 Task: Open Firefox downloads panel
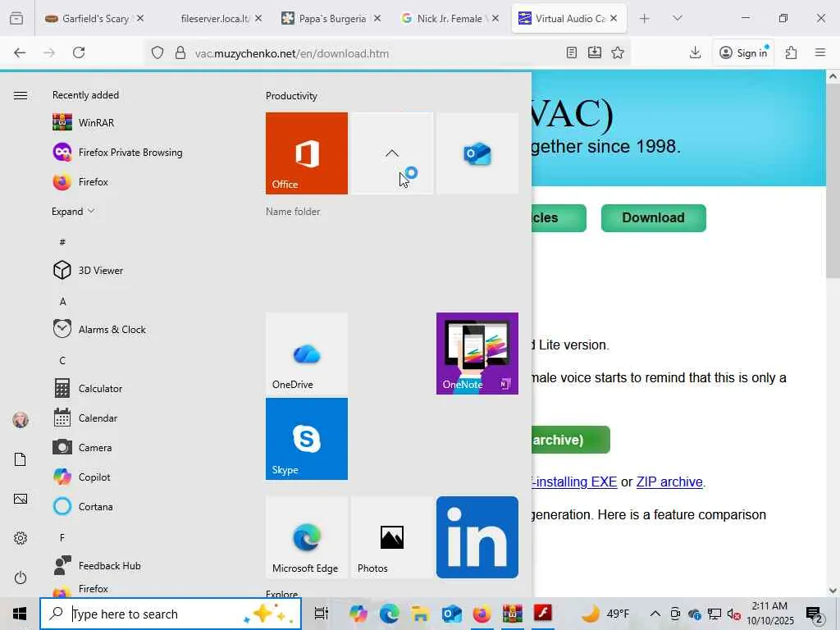tap(696, 52)
